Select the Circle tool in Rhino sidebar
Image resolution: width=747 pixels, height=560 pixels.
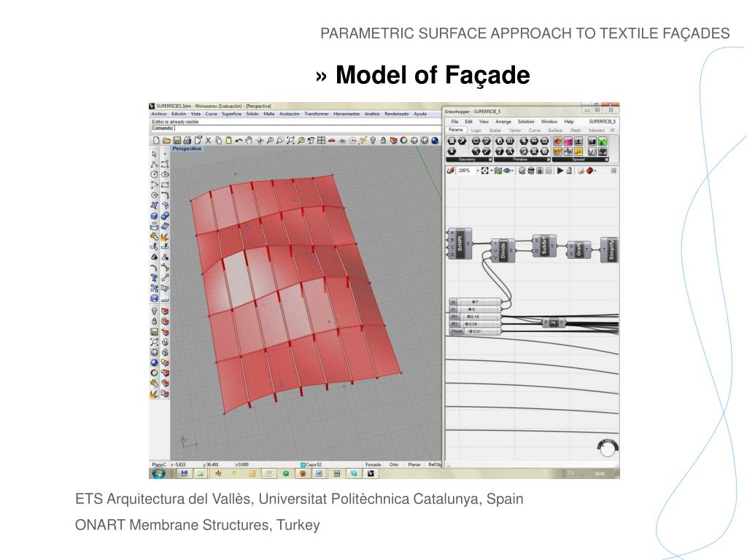pyautogui.click(x=155, y=175)
